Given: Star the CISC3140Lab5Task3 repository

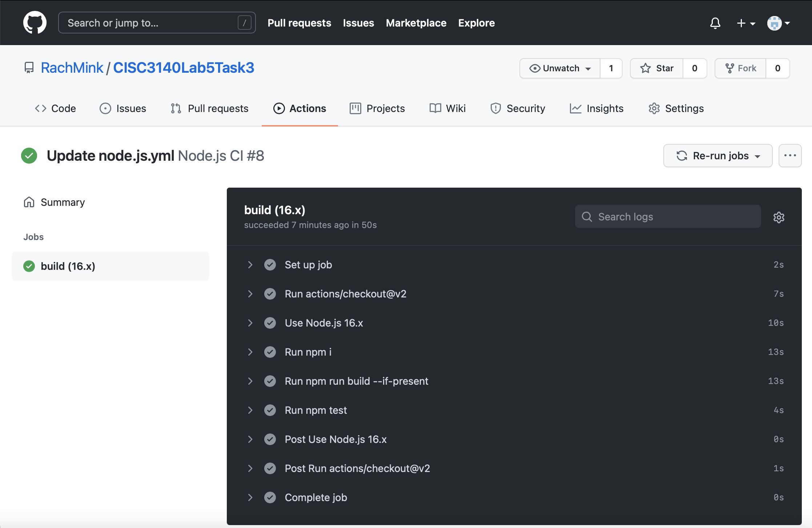Looking at the screenshot, I should (x=656, y=68).
